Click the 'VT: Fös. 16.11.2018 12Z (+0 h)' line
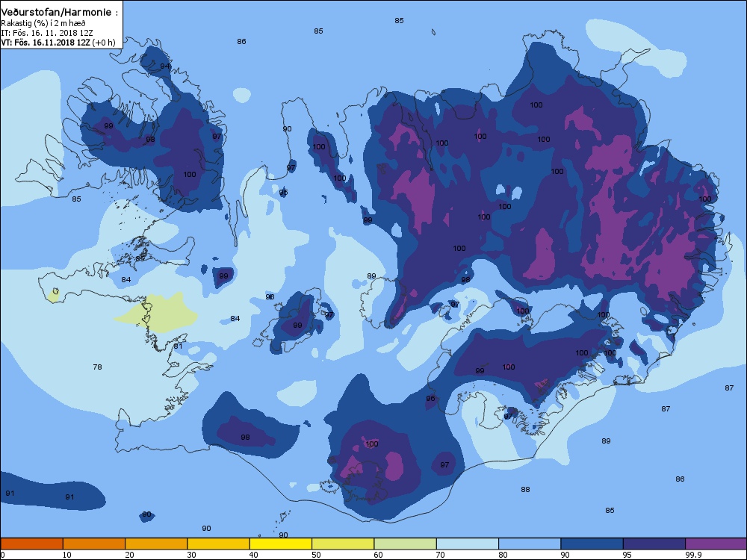This screenshot has width=747, height=560. pos(58,43)
